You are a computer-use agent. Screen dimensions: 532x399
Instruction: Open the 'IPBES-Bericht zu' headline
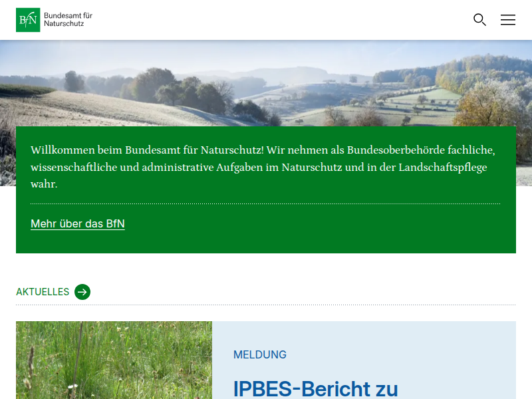(x=315, y=388)
